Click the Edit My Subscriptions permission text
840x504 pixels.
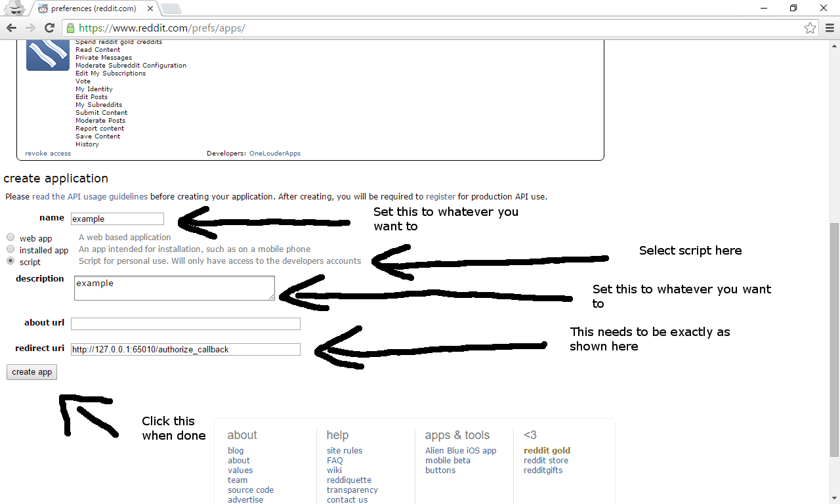[110, 73]
